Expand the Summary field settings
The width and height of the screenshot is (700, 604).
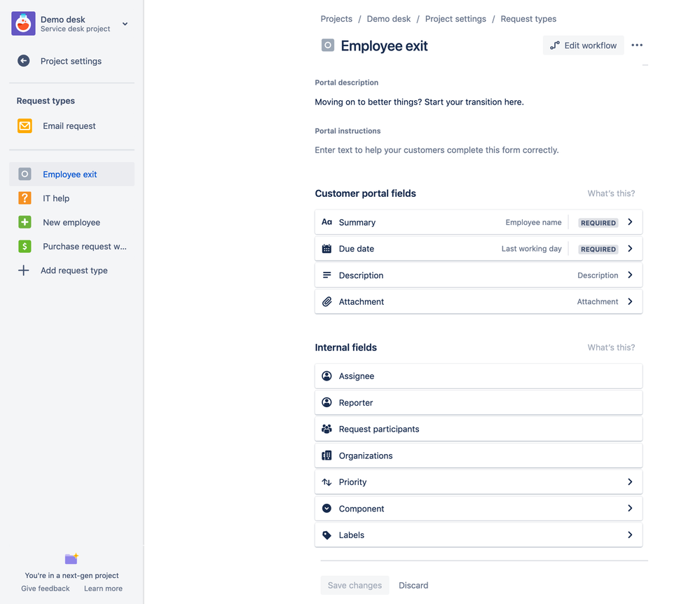[x=629, y=222]
